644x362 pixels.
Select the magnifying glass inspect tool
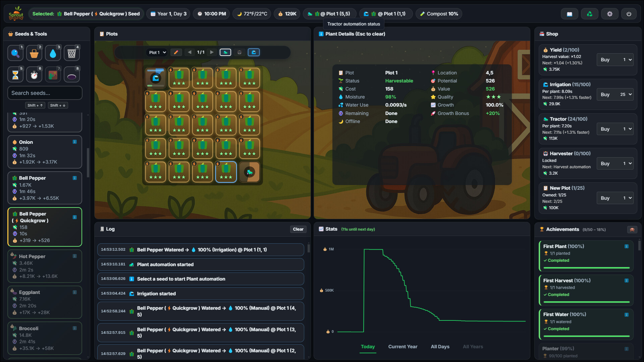coord(15,53)
